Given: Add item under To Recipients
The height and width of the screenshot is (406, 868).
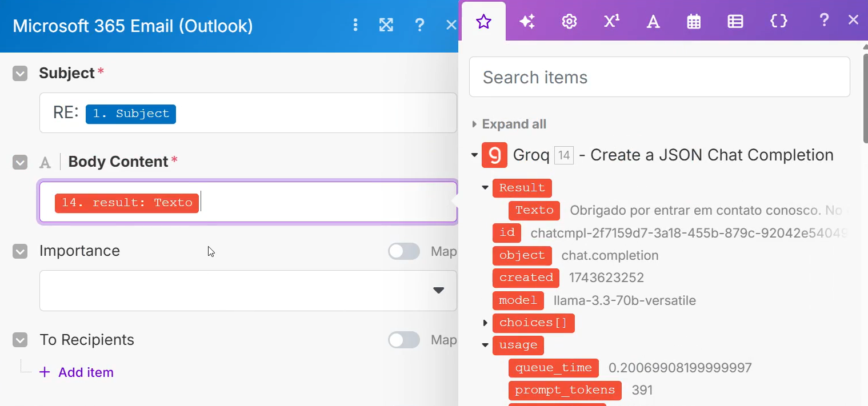Looking at the screenshot, I should coord(77,372).
